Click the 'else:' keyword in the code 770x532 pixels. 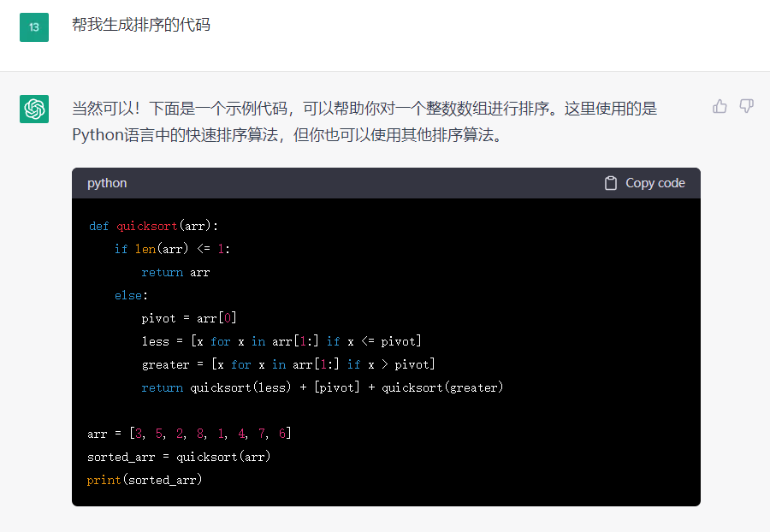point(131,295)
